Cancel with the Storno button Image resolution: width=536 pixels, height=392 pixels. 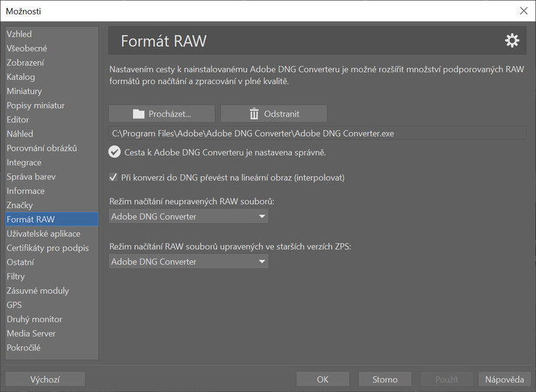click(x=385, y=380)
